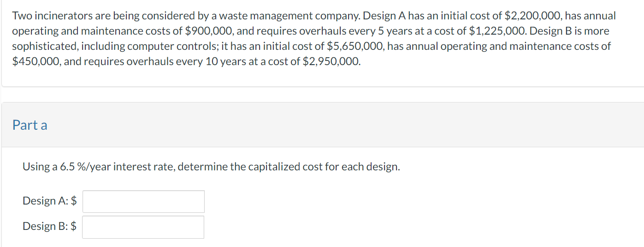Click the $2,950,000 overhaul cost value
This screenshot has height=247, width=644.
331,62
